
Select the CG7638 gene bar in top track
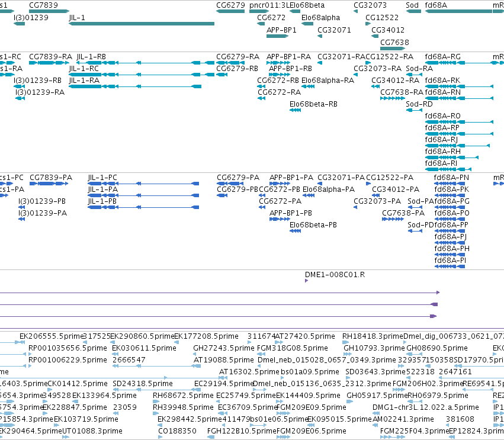point(393,49)
